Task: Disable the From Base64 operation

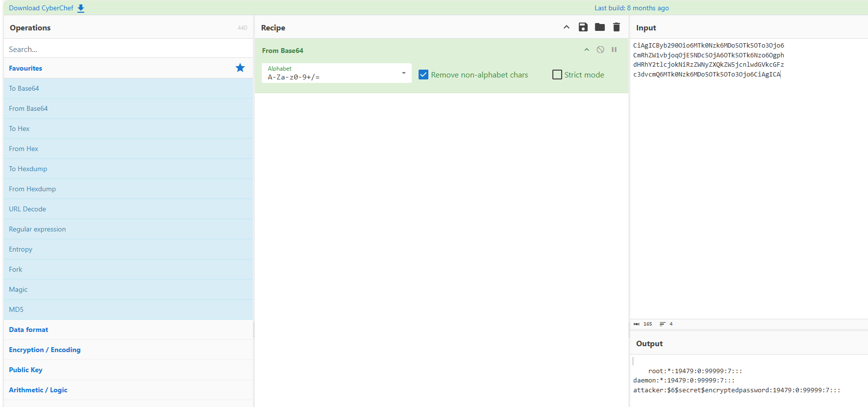Action: pos(600,50)
